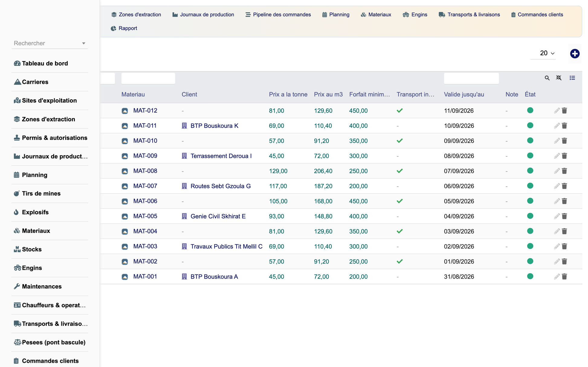
Task: Open Commandes clients top tab
Action: tap(537, 15)
